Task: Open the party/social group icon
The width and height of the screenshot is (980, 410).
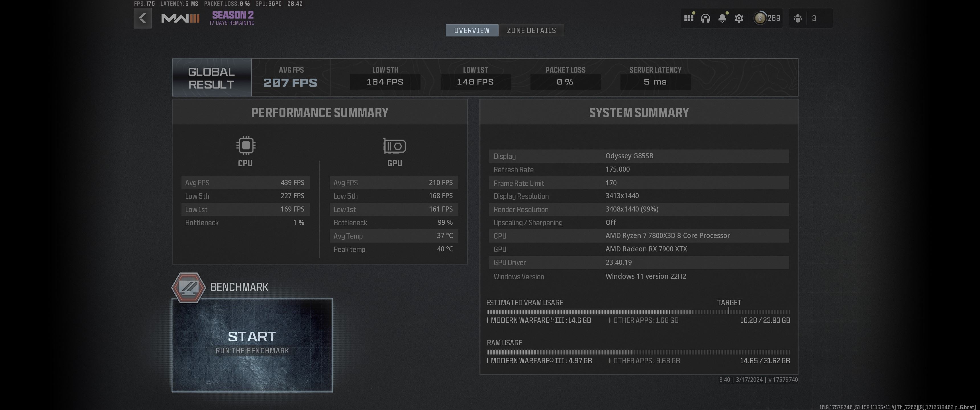Action: pos(798,18)
